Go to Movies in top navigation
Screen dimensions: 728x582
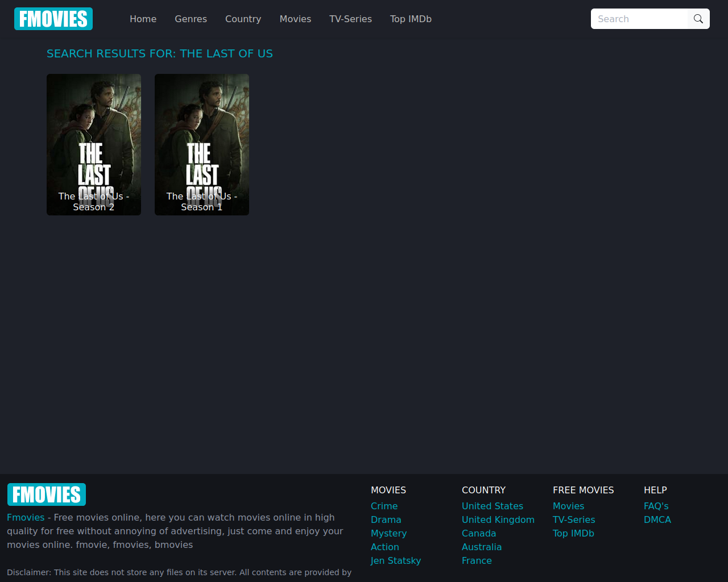295,19
